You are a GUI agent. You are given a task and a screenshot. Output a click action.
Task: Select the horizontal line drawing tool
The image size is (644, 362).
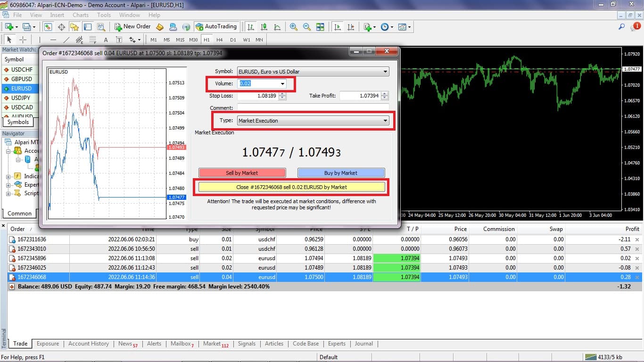53,40
